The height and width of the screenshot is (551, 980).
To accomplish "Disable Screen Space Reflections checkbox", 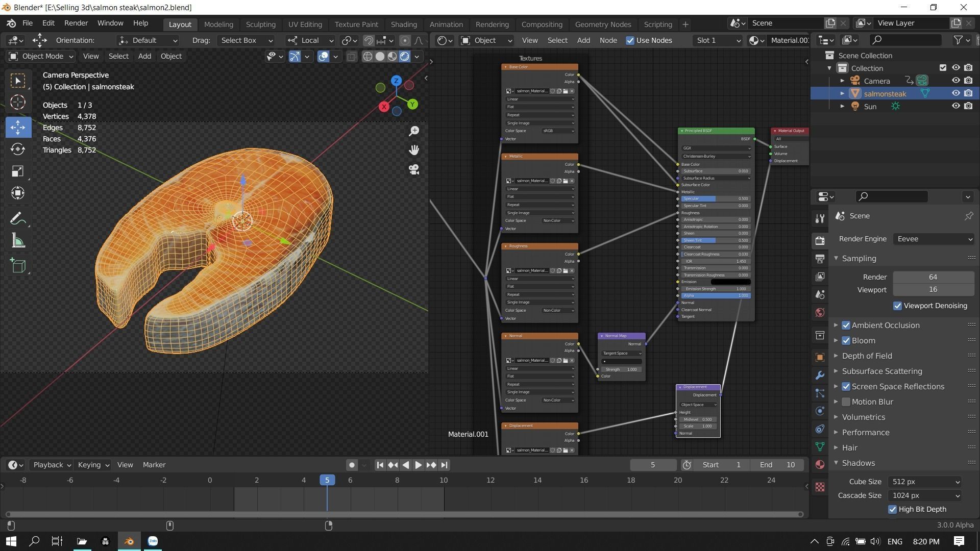I will (846, 386).
